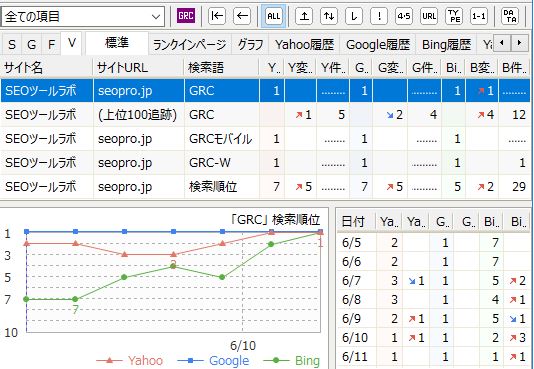534x369 pixels.
Task: Select the 検索順位 keyword row
Action: pos(265,186)
